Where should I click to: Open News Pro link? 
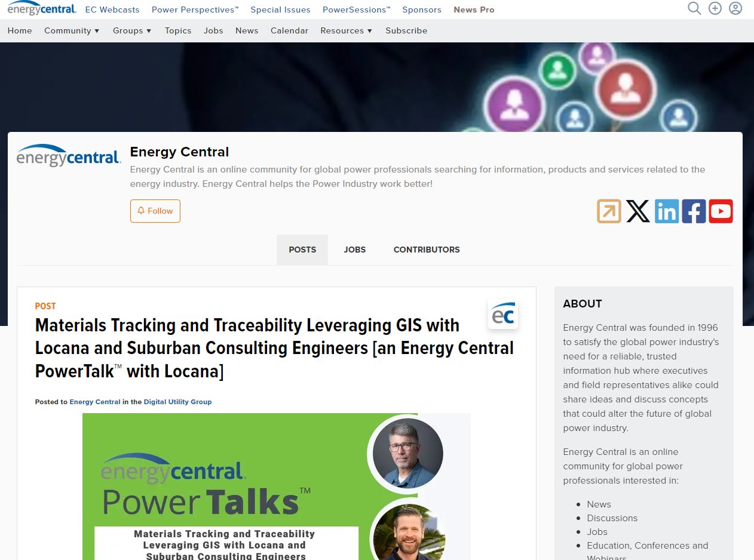point(474,10)
